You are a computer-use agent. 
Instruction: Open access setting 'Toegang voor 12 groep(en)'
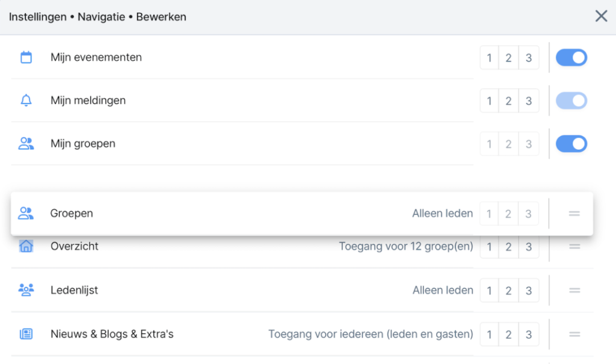pyautogui.click(x=406, y=247)
